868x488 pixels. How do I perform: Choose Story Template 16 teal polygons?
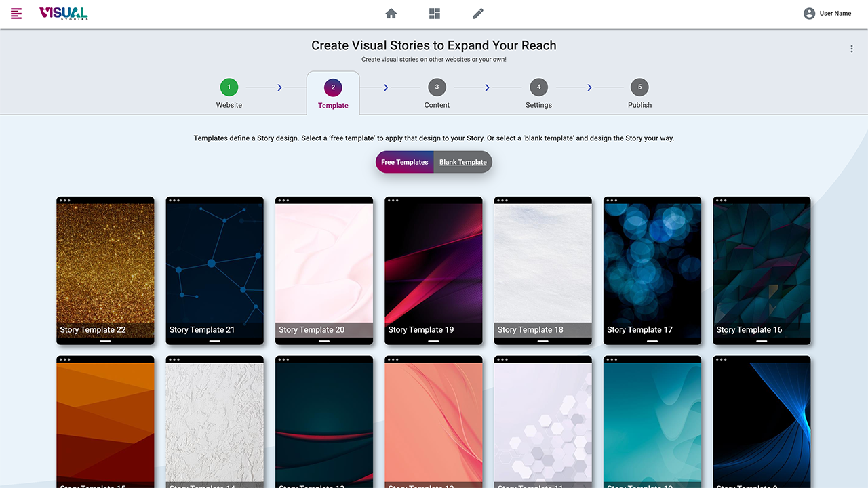click(762, 271)
